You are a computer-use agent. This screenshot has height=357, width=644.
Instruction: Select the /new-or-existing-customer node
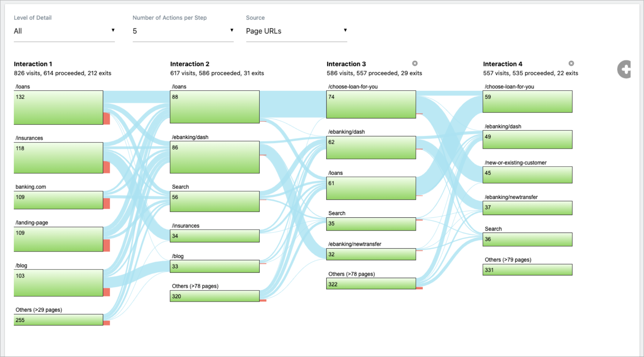tap(527, 175)
